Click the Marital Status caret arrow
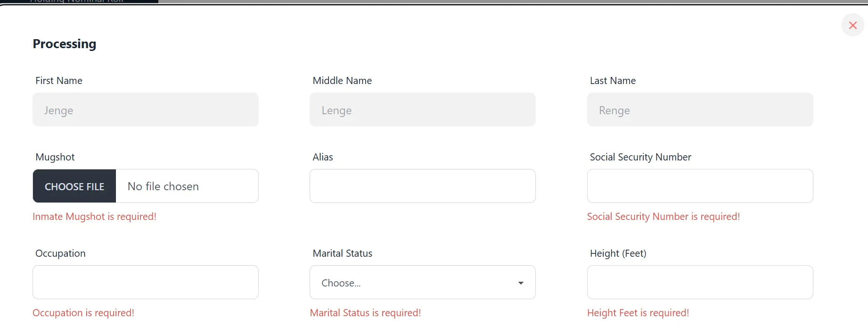Viewport: 868px width, 328px height. coord(521,283)
